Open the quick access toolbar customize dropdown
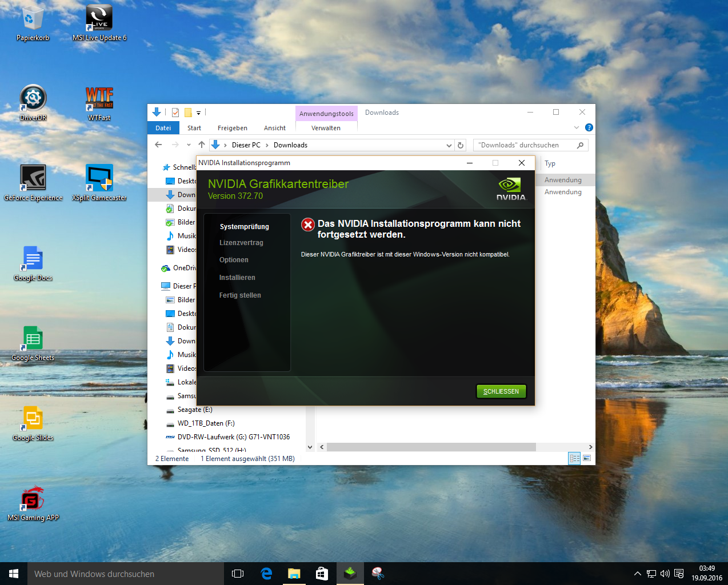728x585 pixels. 199,113
